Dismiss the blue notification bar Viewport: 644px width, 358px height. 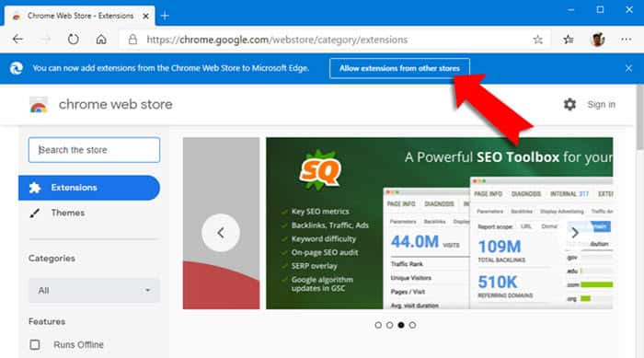(628, 68)
